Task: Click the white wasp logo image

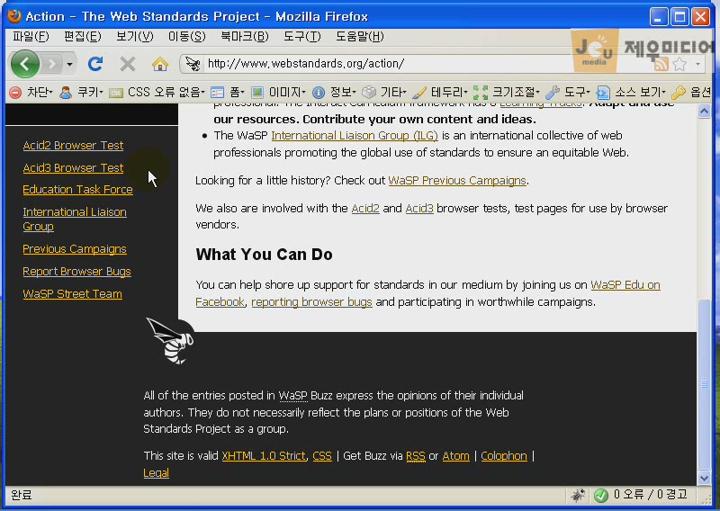Action: (171, 341)
